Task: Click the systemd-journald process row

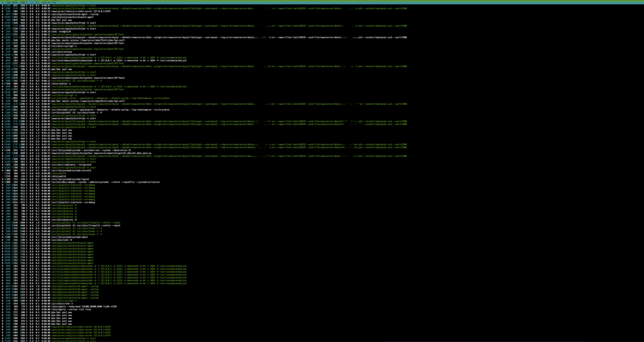Action: 71,170
